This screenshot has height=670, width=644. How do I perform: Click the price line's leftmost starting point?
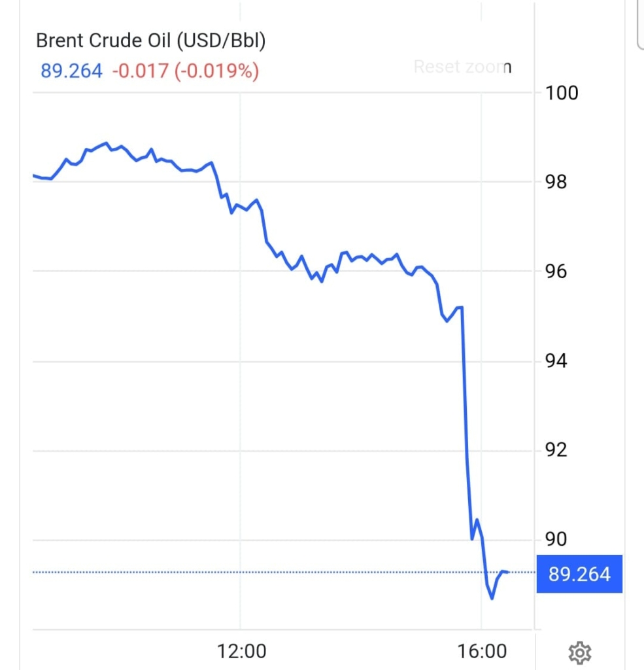point(33,175)
